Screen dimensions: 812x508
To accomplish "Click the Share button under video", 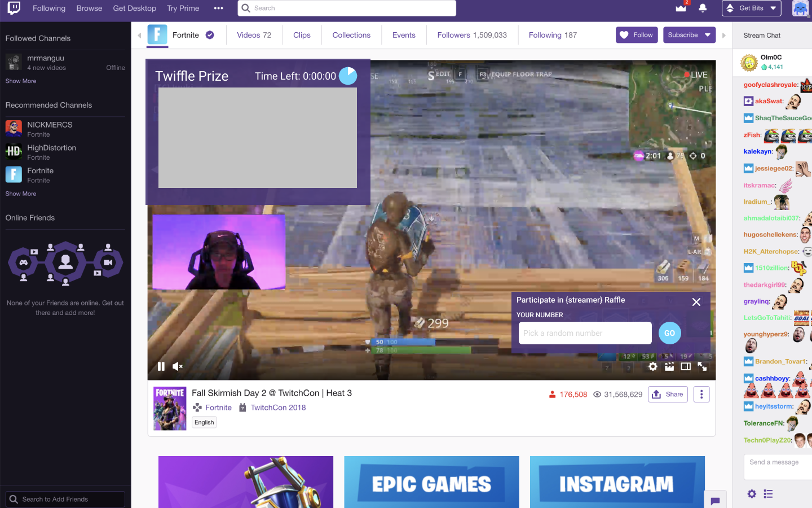I will (668, 395).
